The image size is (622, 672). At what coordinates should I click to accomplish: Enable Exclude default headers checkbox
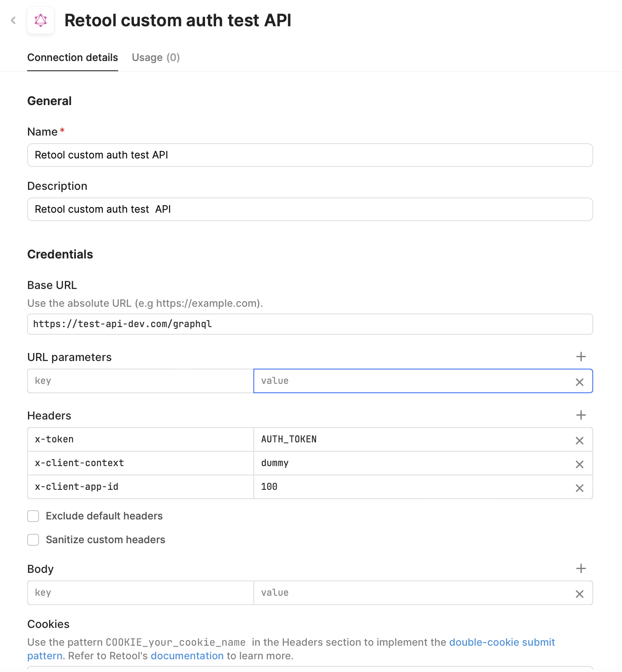click(x=33, y=516)
